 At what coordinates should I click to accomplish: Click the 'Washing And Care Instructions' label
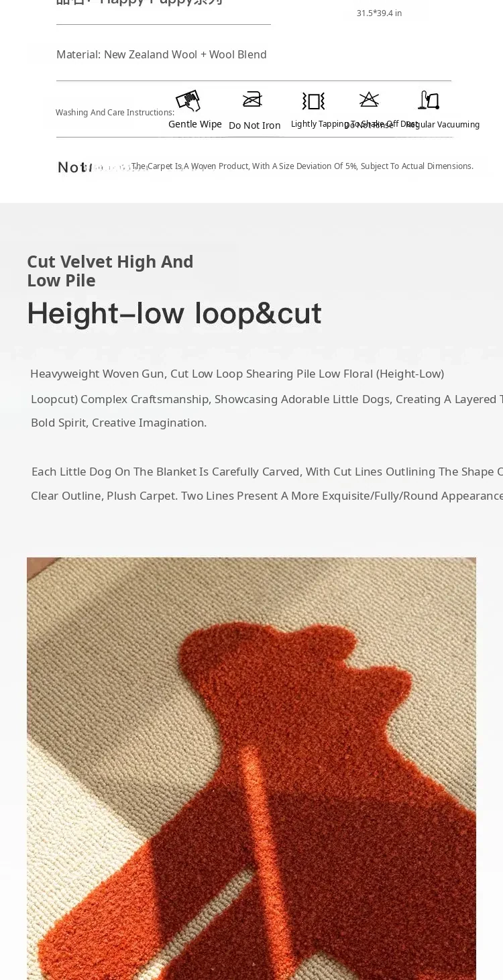click(115, 113)
